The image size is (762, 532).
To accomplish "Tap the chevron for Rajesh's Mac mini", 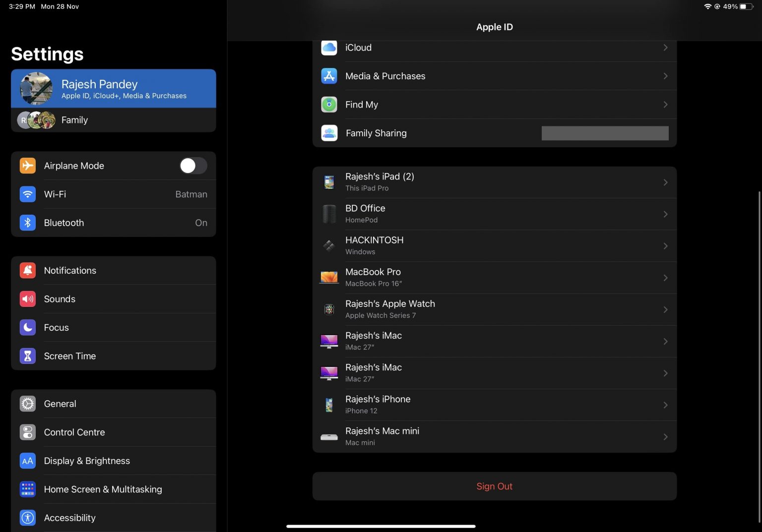I will click(x=665, y=437).
